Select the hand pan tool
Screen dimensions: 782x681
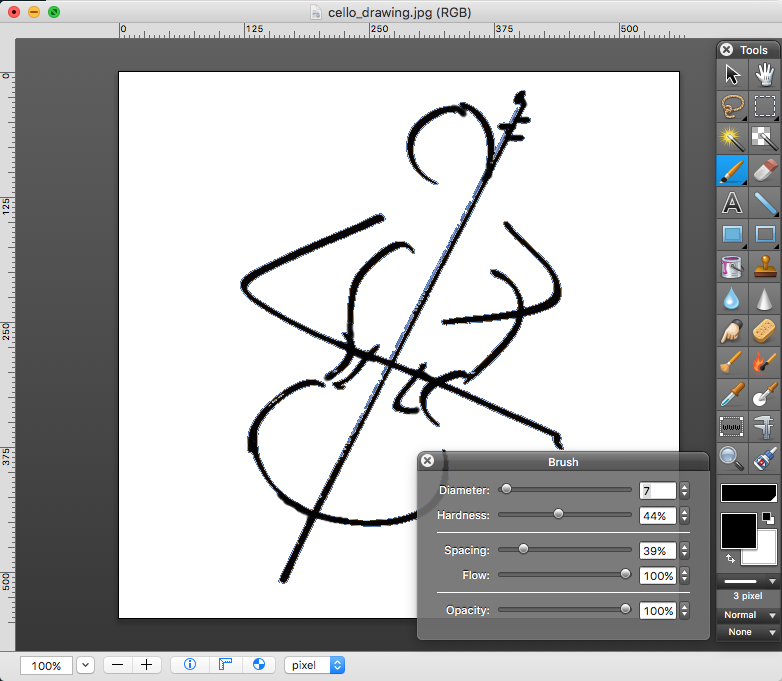pos(764,75)
